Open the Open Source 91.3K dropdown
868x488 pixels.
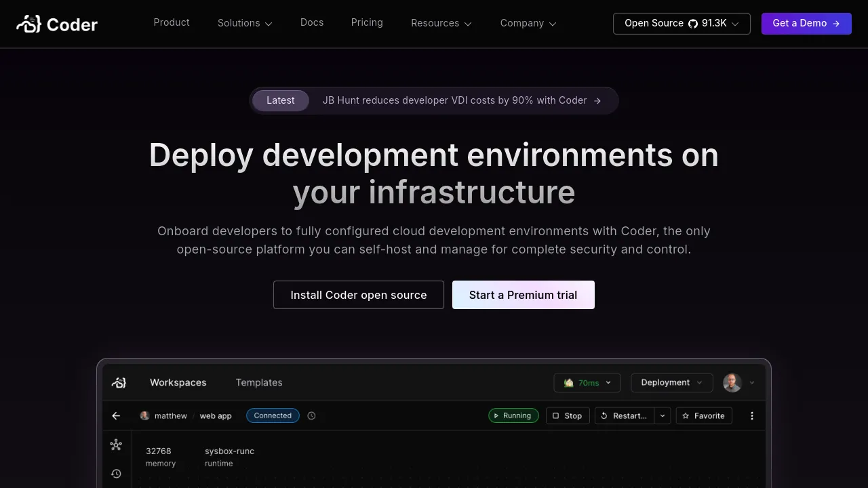682,23
